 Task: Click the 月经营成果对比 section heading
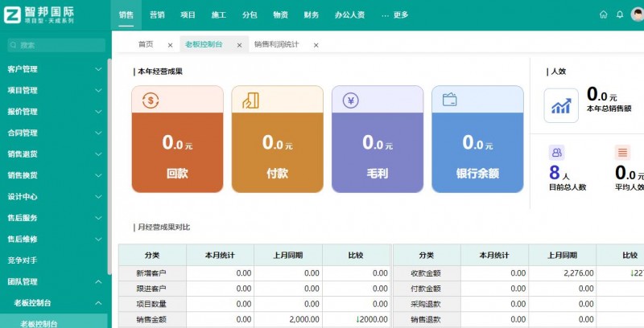click(x=164, y=228)
